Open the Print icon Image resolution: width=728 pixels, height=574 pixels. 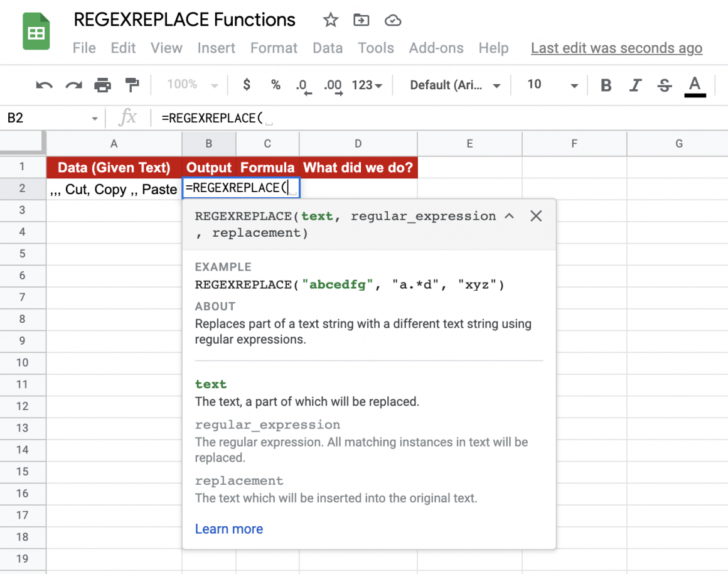[x=102, y=85]
